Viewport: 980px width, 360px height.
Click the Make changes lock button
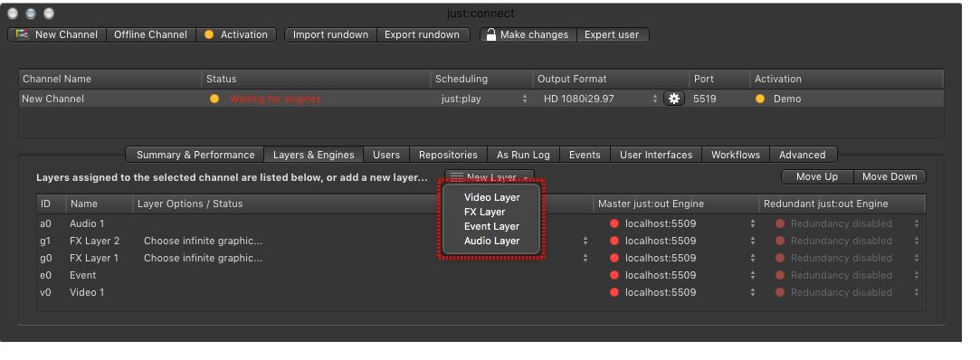[528, 34]
